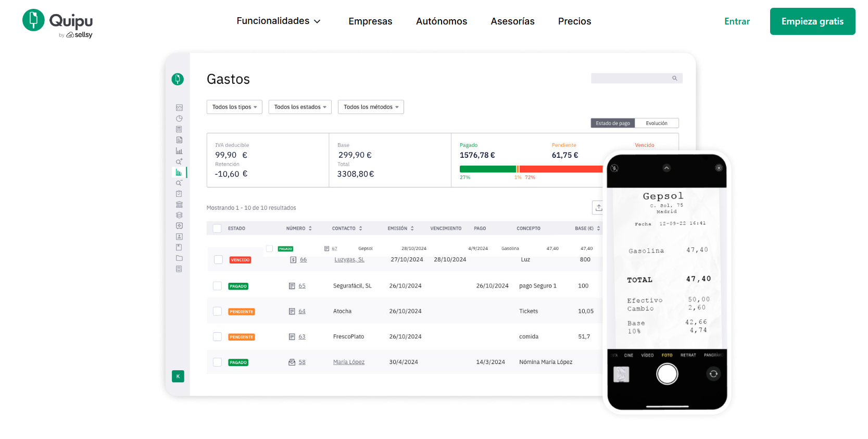Switch to Evolución view
868x439 pixels.
657,123
